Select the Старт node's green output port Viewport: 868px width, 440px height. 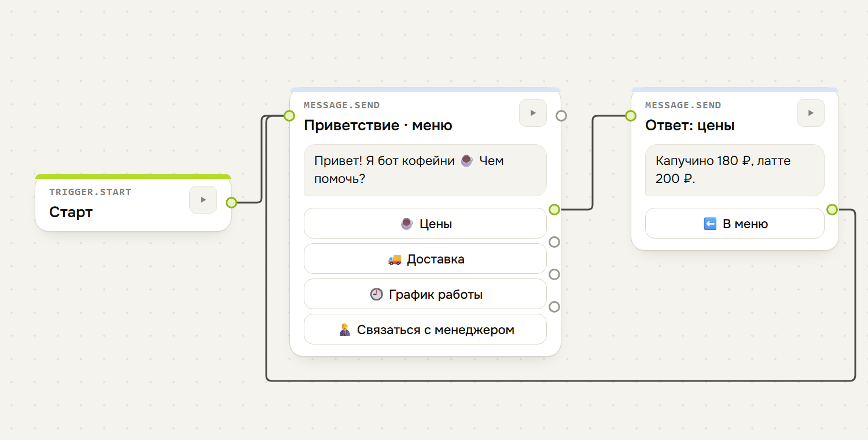tap(231, 203)
